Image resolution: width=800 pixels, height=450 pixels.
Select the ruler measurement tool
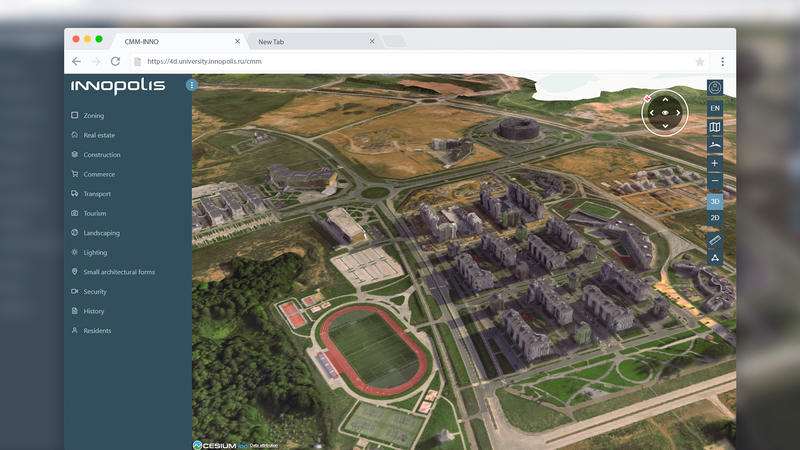click(x=715, y=239)
